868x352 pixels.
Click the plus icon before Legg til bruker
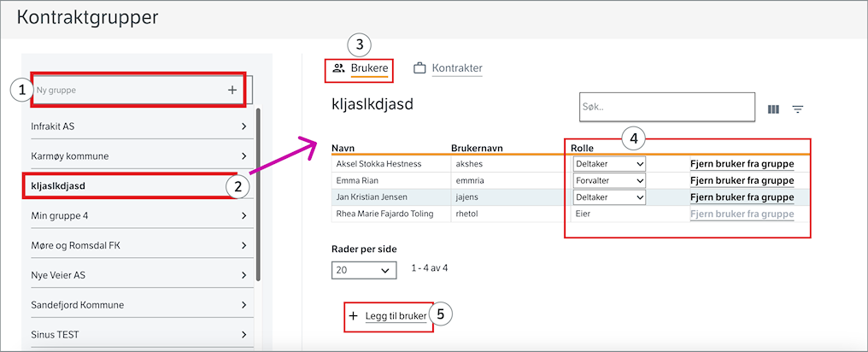(354, 316)
